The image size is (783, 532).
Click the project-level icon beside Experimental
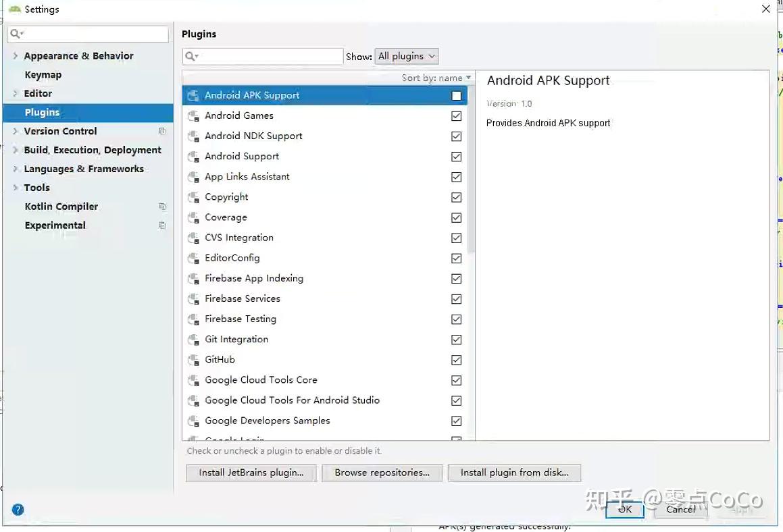[x=161, y=225]
